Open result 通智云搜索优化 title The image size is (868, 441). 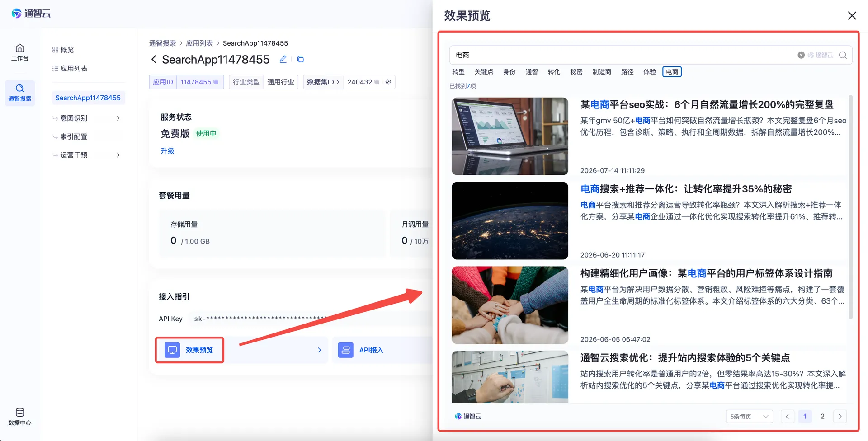pos(685,358)
